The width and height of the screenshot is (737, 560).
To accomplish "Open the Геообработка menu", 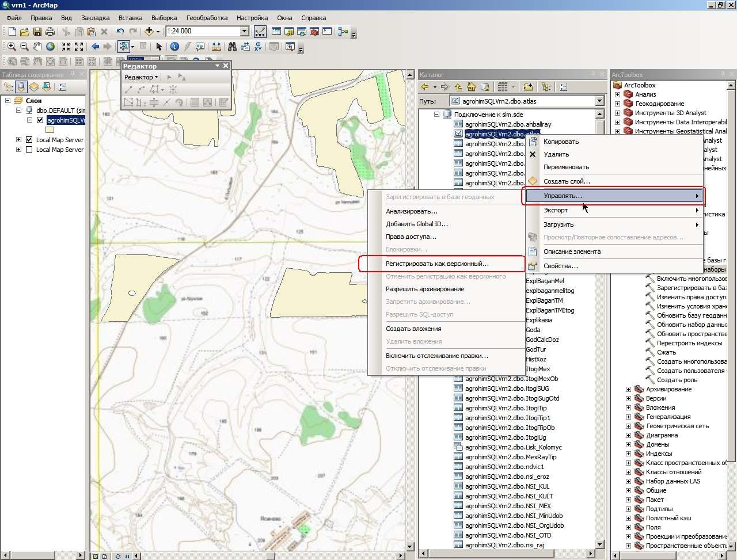I will pyautogui.click(x=207, y=18).
